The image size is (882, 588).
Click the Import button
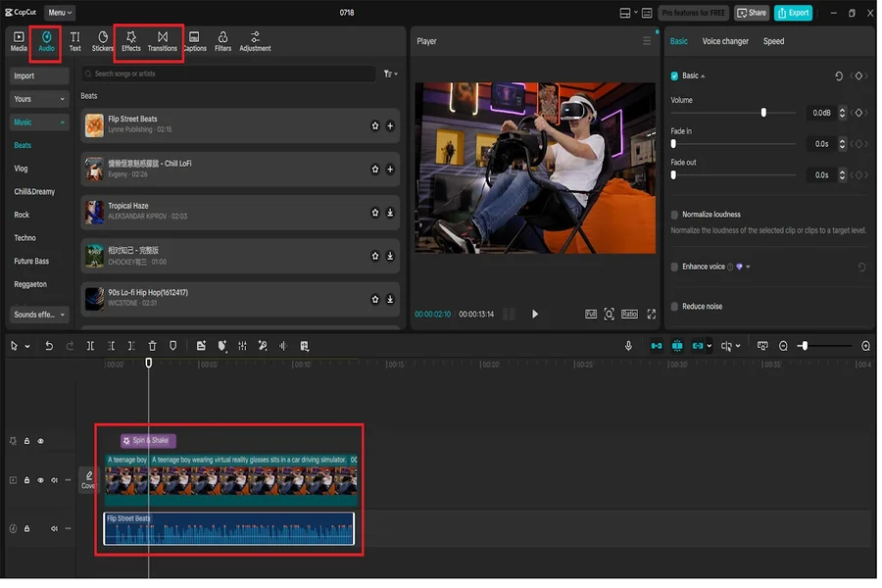point(39,75)
